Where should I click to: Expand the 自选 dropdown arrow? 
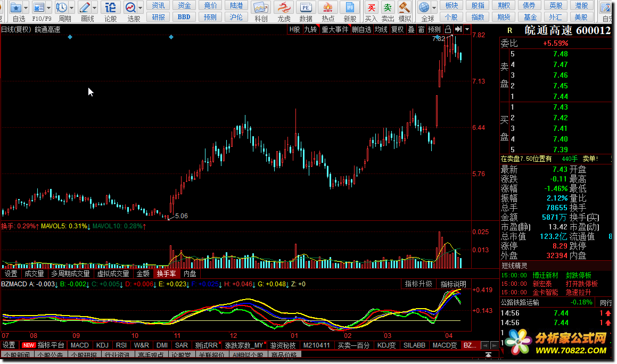point(26,7)
